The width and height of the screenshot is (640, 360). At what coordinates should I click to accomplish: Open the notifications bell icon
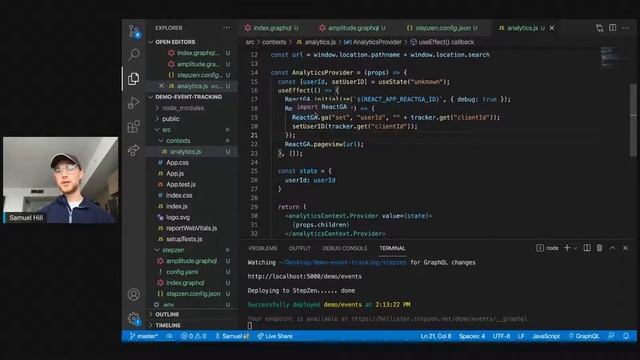pos(626,336)
